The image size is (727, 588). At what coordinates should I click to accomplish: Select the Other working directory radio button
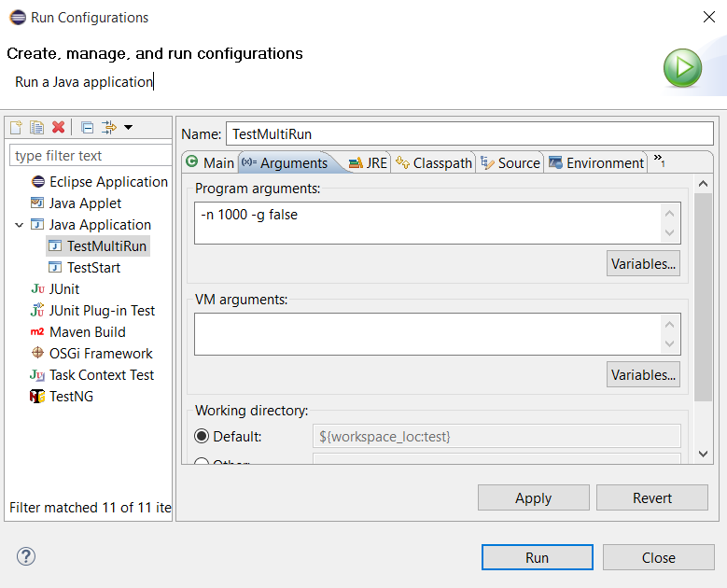click(x=202, y=462)
